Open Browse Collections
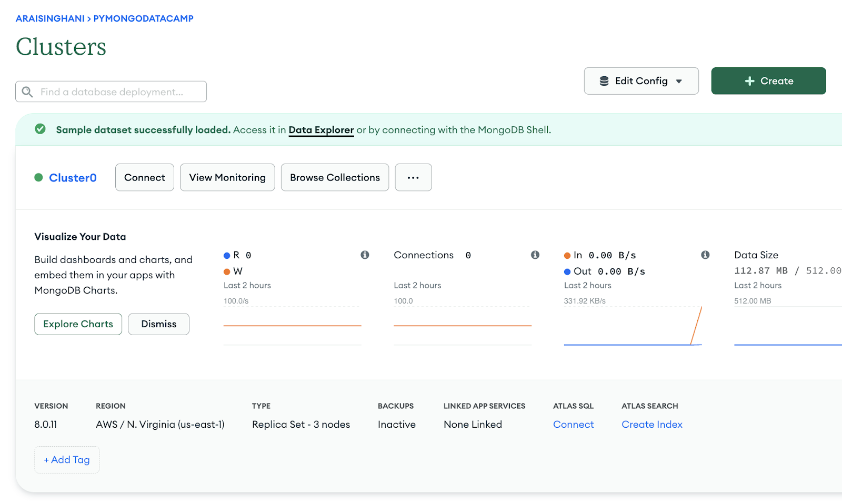 tap(335, 177)
